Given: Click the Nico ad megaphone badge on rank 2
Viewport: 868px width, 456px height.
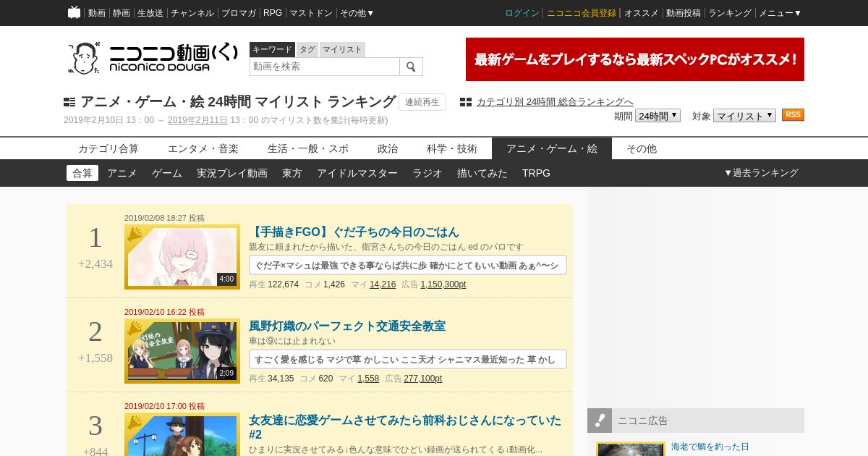Looking at the screenshot, I should point(134,328).
